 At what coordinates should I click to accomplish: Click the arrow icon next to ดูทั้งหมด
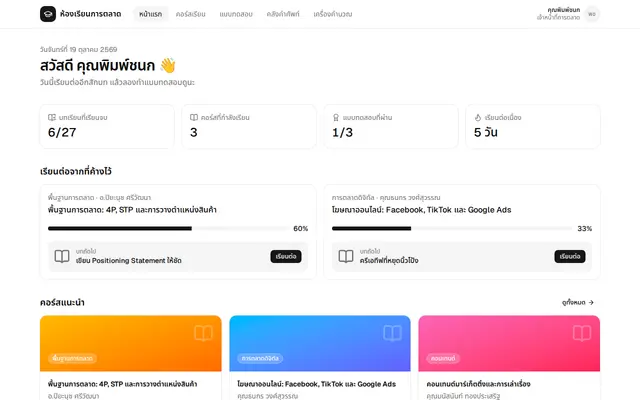pyautogui.click(x=591, y=302)
